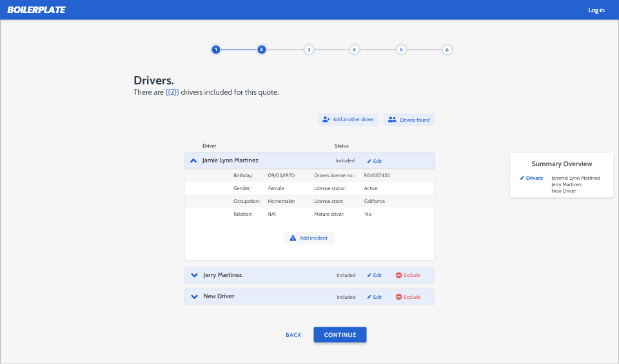Click the BOILERPLATE logo
Screen dimensions: 619x364
[x=36, y=10]
